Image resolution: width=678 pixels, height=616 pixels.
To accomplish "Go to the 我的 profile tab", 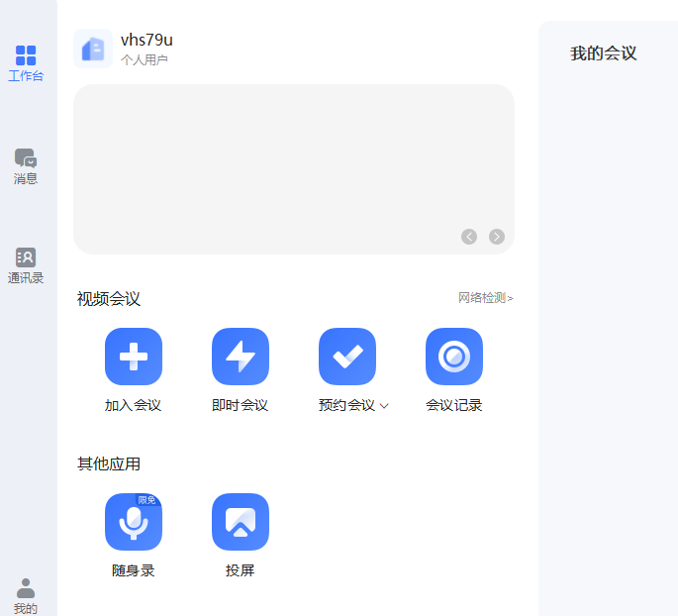I will click(26, 596).
